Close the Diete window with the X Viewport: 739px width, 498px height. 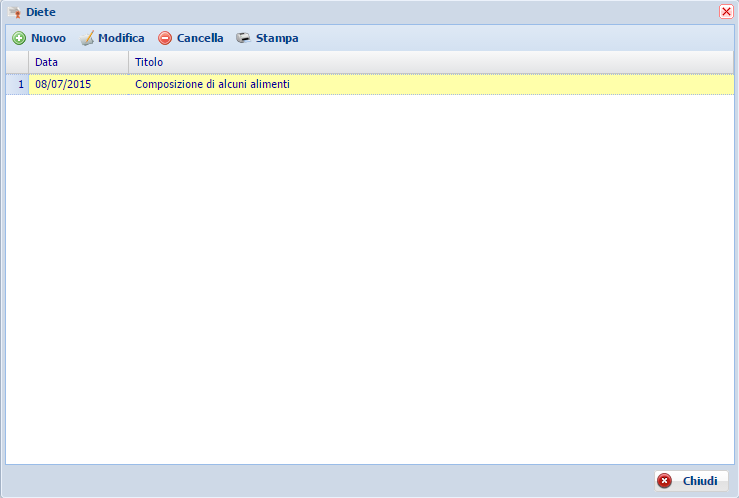point(726,12)
